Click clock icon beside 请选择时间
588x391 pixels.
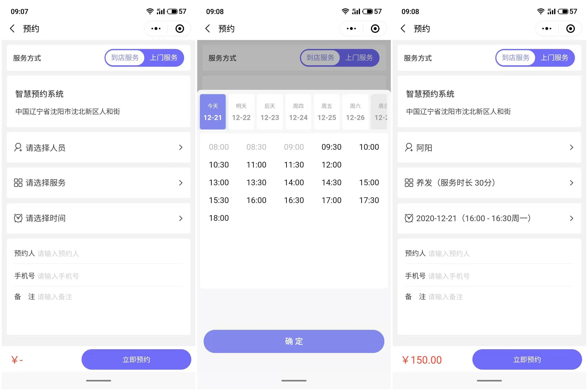coord(18,218)
